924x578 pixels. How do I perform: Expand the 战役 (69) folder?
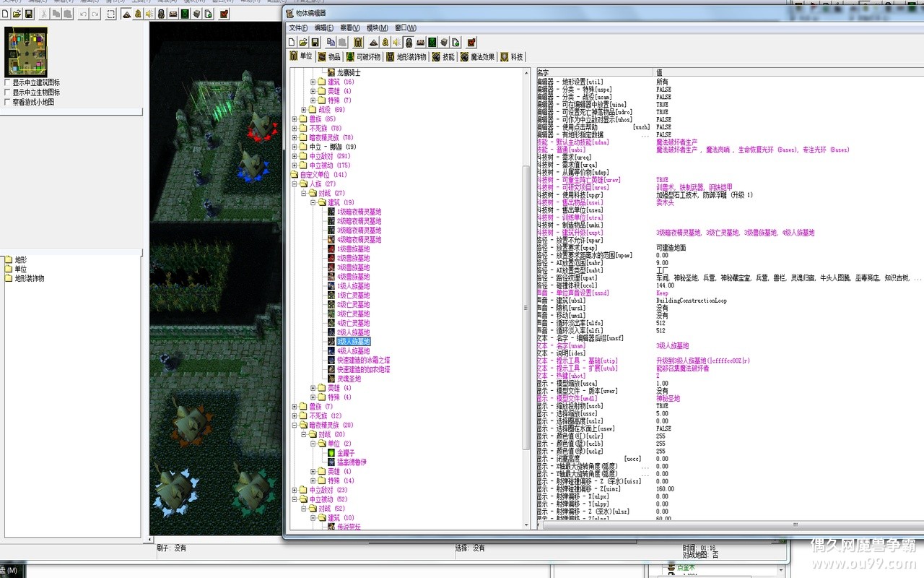coord(304,110)
